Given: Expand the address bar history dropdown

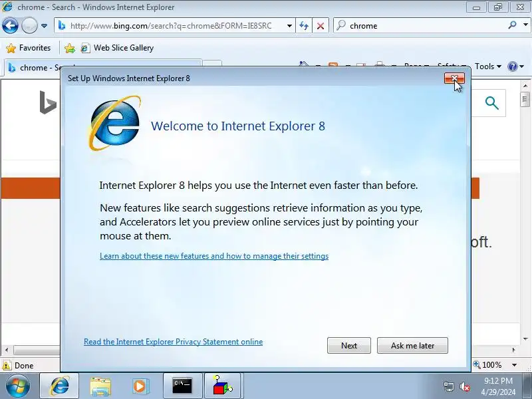Looking at the screenshot, I should pos(289,26).
